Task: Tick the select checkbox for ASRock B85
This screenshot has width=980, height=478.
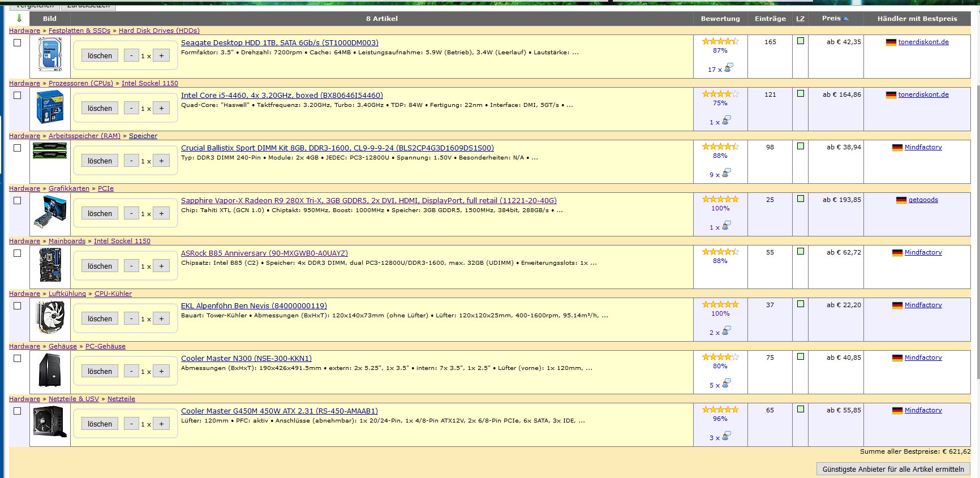Action: click(18, 253)
